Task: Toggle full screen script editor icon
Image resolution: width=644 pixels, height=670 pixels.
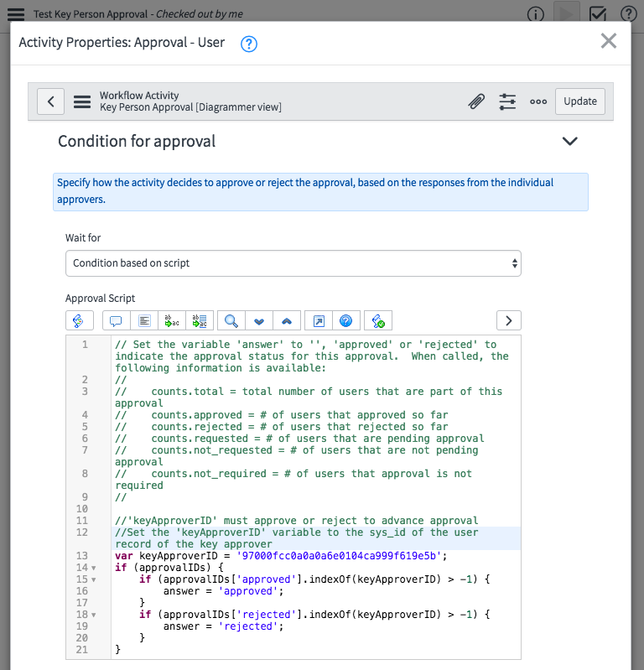Action: click(319, 320)
